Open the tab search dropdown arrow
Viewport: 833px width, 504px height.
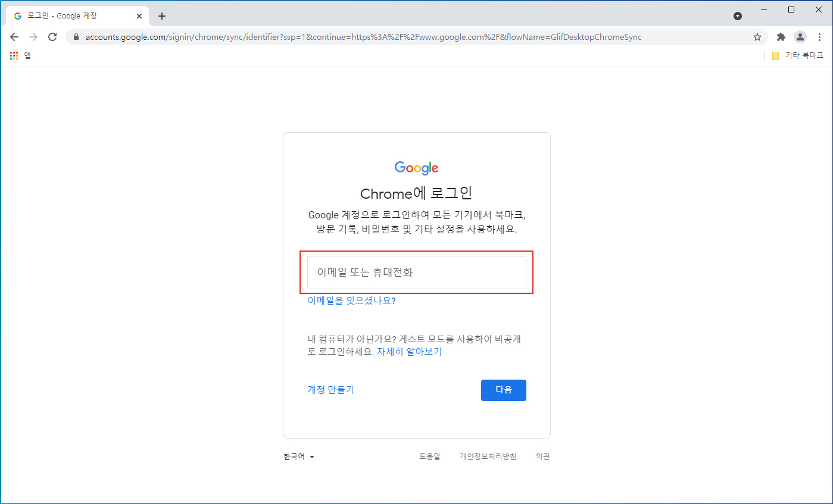pyautogui.click(x=738, y=16)
